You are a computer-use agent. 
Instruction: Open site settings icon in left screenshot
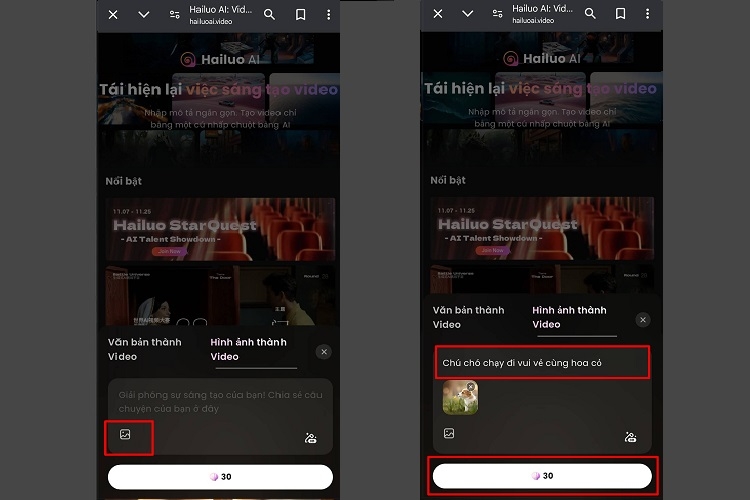pos(175,15)
